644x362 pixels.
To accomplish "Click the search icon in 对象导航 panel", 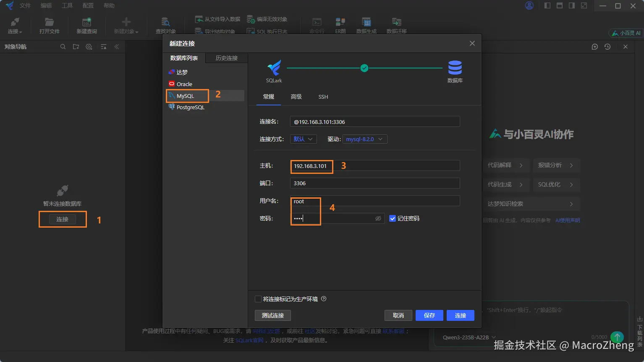I will pos(63,47).
